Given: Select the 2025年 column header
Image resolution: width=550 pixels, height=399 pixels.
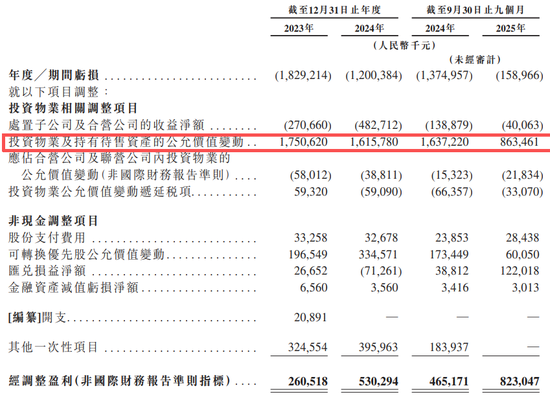Looking at the screenshot, I should click(x=511, y=28).
